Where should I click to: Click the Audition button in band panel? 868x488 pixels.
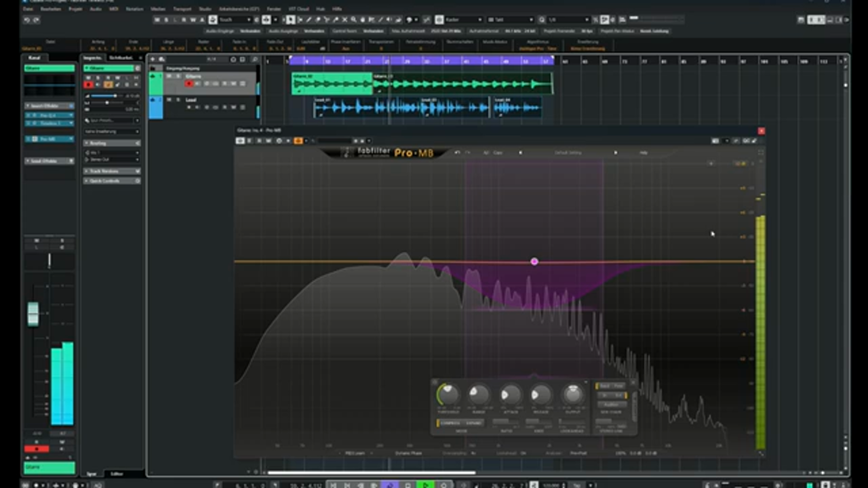coord(611,404)
